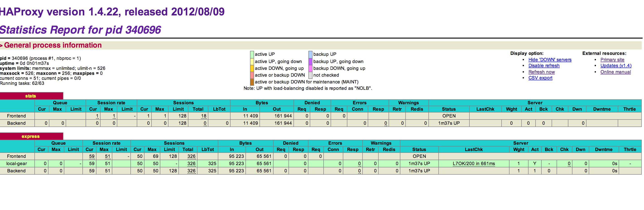Click bytes in 95 223 in local-gear row
Screen dimensions: 644x210
(236, 164)
